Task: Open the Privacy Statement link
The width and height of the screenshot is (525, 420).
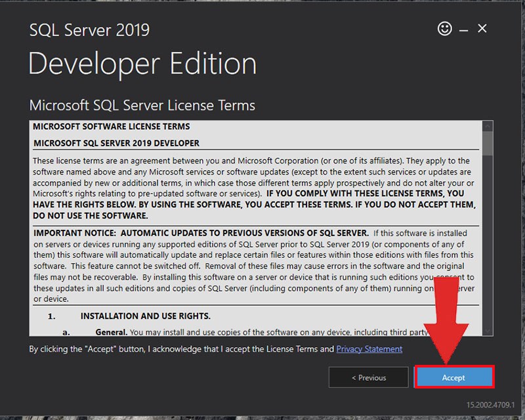Action: (x=368, y=349)
